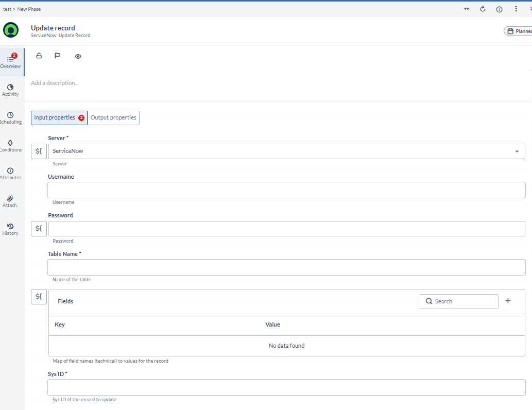Open the Server selection dropdown
This screenshot has width=532, height=410.
[x=517, y=151]
